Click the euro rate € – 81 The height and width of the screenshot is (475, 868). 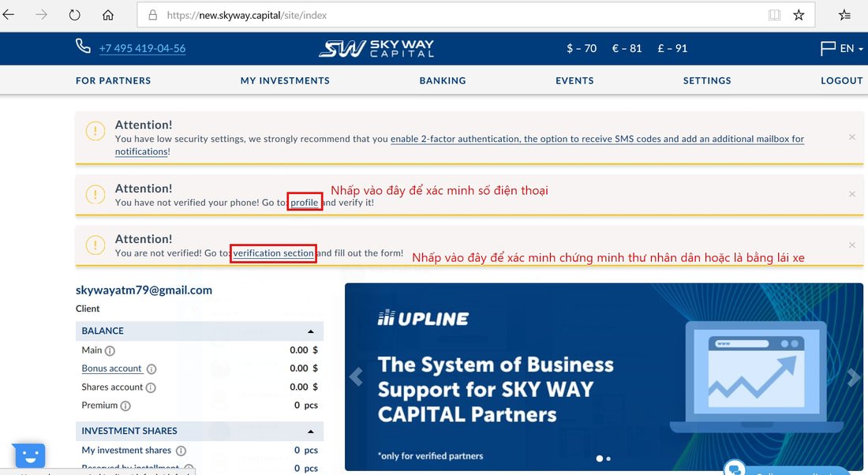(x=627, y=49)
